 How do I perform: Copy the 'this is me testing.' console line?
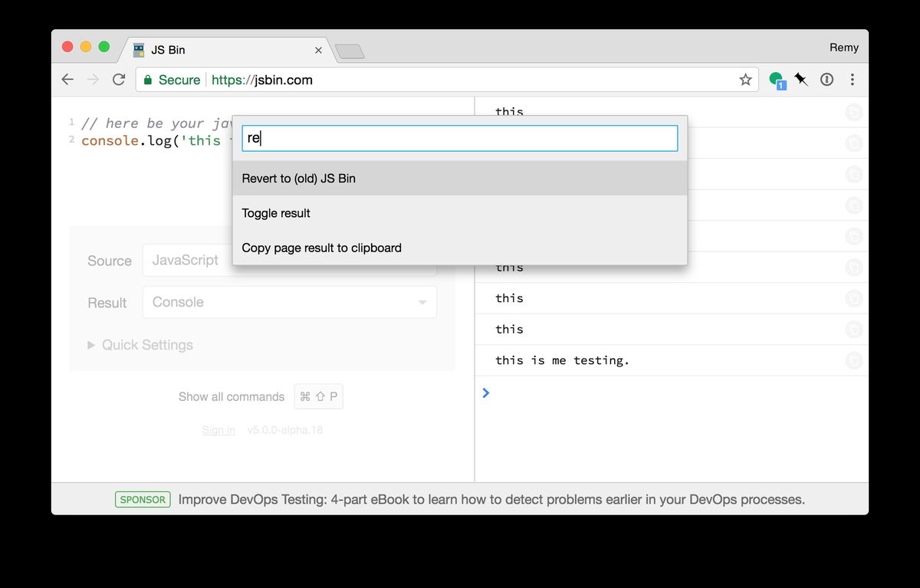(x=853, y=360)
